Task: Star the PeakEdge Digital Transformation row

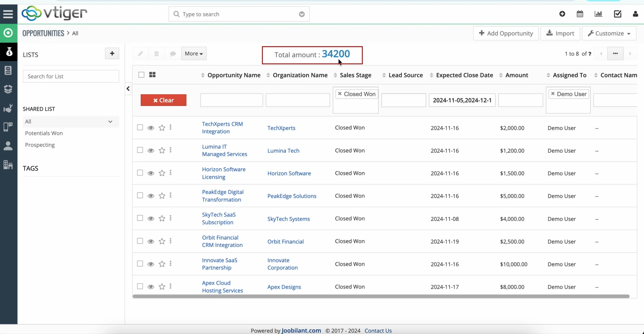Action: point(162,196)
